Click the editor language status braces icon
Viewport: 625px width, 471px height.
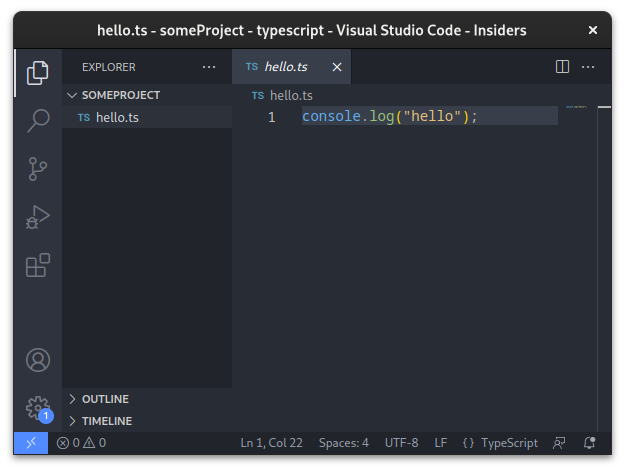coord(468,443)
